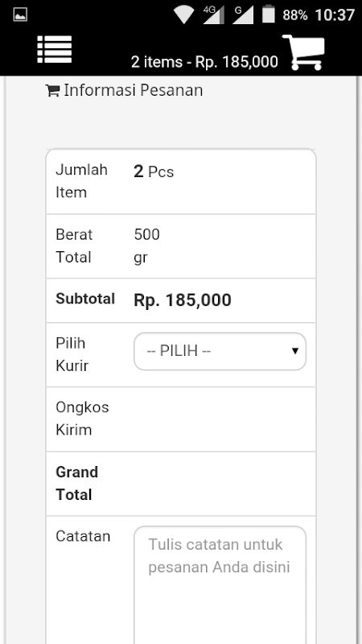Image resolution: width=362 pixels, height=644 pixels.
Task: Click the 2 Pcs item count
Action: [154, 171]
